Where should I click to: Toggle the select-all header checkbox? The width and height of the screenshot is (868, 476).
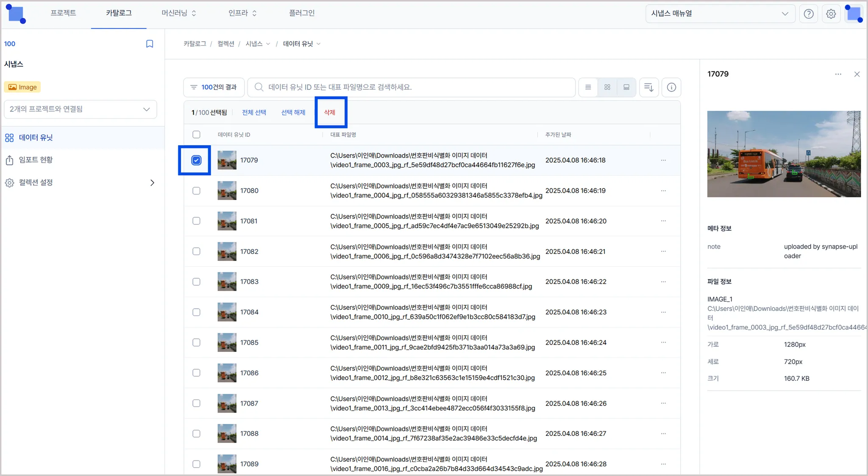click(x=196, y=135)
